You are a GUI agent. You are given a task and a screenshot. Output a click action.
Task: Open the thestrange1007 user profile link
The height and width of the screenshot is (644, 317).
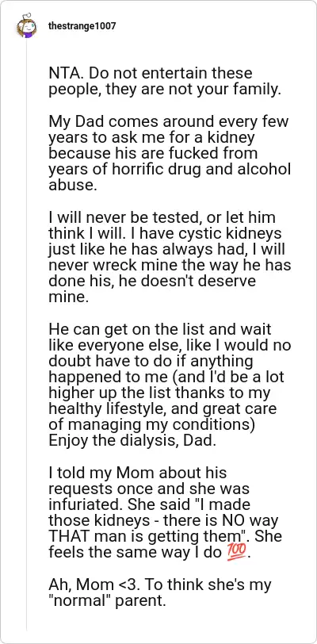point(82,26)
